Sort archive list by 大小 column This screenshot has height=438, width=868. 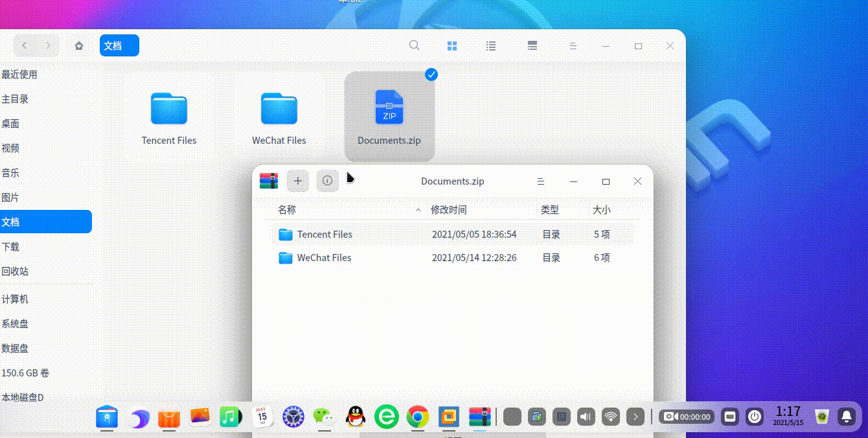coord(601,210)
